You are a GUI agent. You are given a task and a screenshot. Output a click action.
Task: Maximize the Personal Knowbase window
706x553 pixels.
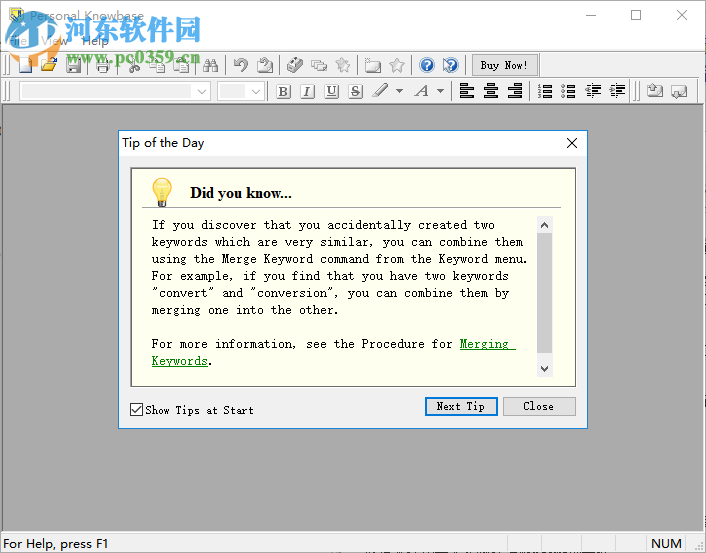click(x=636, y=15)
